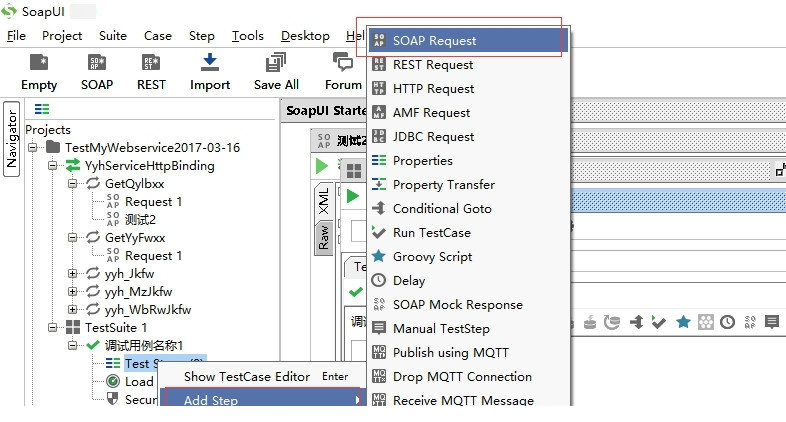Viewport: 786px width, 422px height.
Task: Click the dotted grid icon in step toolbar
Action: tap(705, 321)
